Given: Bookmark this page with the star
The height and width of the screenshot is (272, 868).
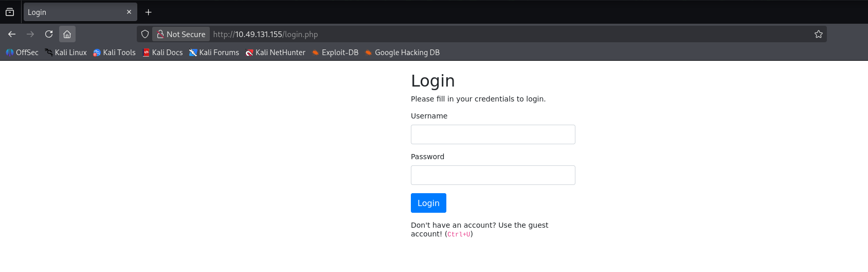Looking at the screenshot, I should coord(819,34).
